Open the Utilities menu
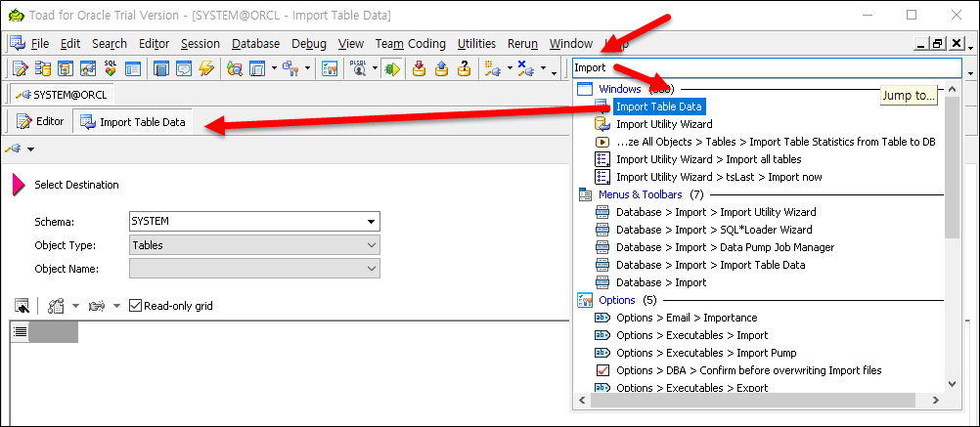The height and width of the screenshot is (427, 980). tap(477, 44)
